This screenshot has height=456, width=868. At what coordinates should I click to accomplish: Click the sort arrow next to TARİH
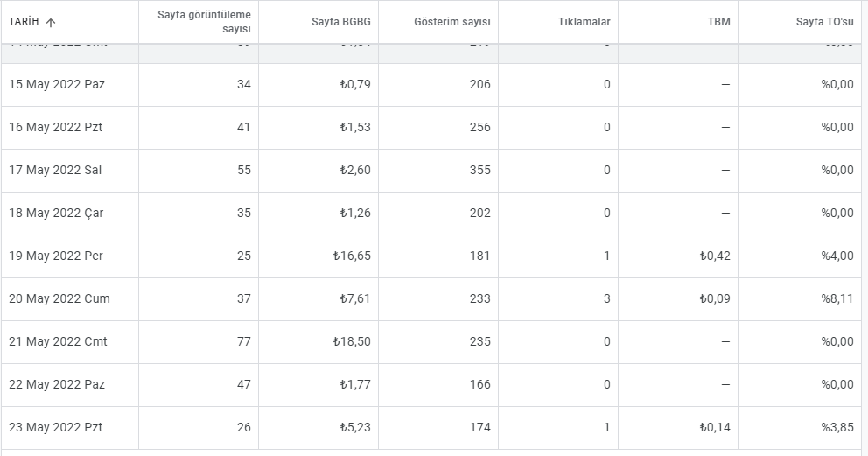tap(51, 22)
